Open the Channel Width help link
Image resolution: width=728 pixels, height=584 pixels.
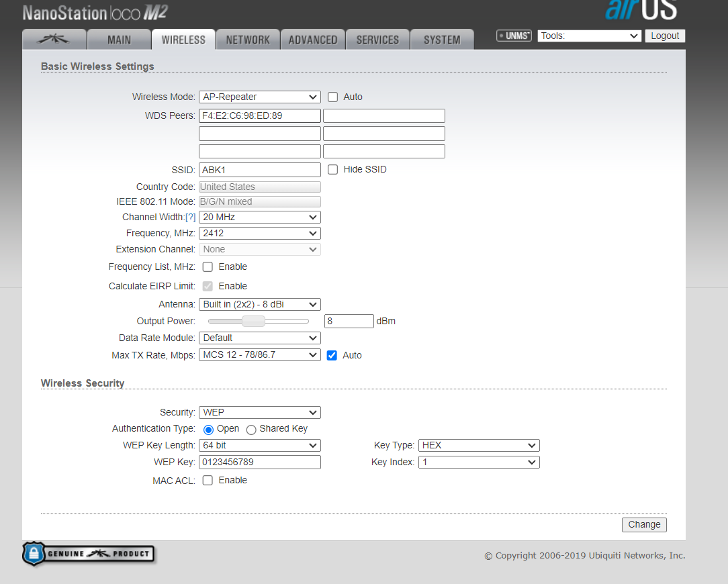click(190, 217)
